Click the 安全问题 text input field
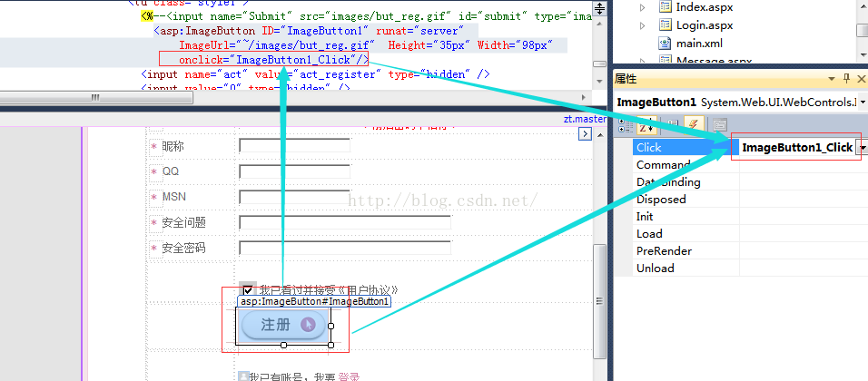 coord(345,222)
